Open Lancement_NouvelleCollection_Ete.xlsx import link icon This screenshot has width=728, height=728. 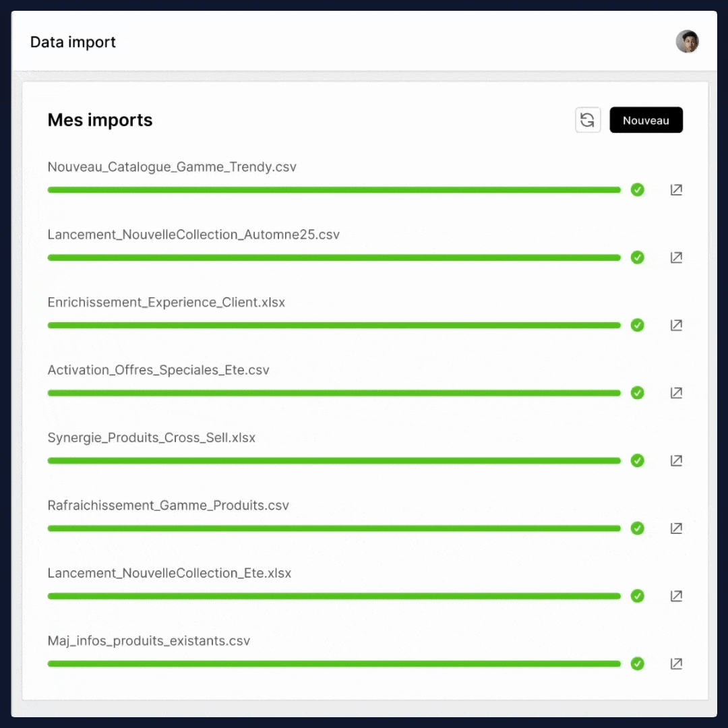pos(676,597)
